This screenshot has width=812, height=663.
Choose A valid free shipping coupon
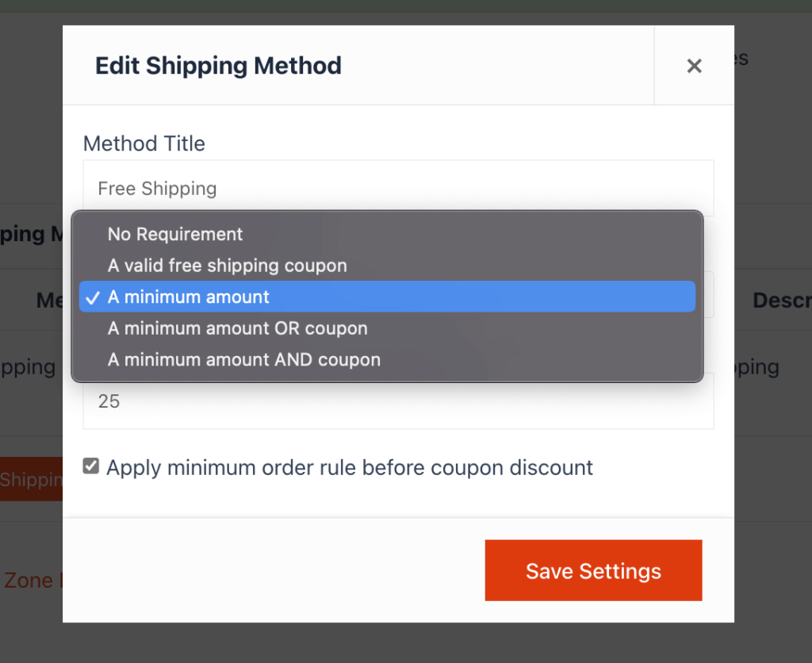coord(227,266)
